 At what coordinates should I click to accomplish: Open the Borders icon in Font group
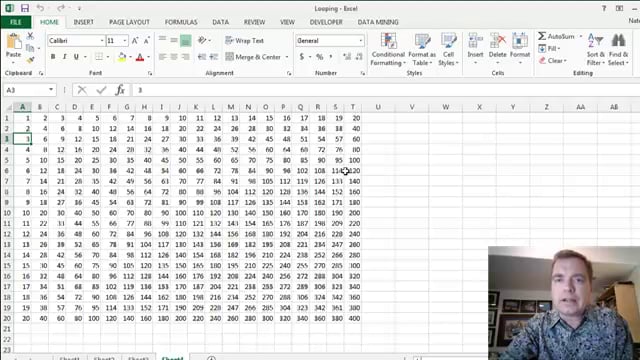pyautogui.click(x=99, y=57)
